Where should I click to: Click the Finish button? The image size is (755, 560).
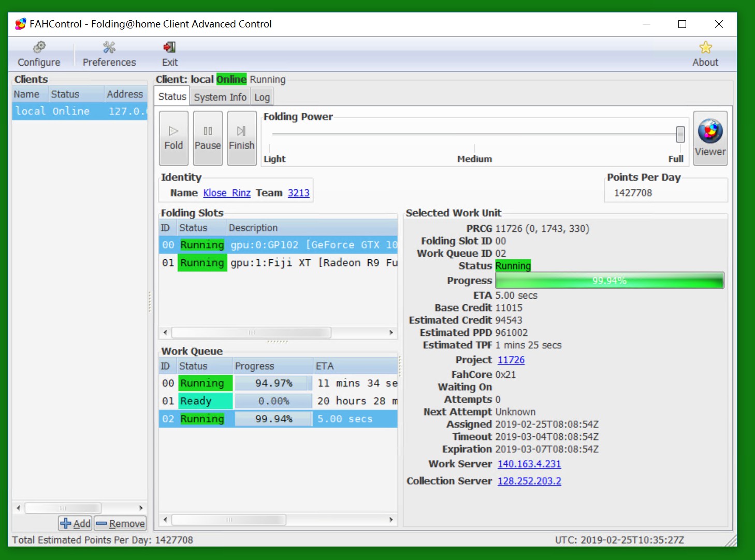(242, 138)
